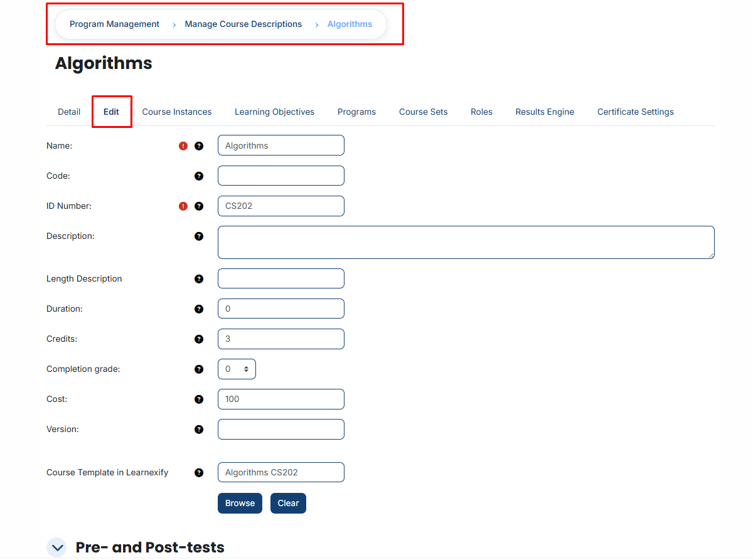Click the Browse button

(x=240, y=504)
